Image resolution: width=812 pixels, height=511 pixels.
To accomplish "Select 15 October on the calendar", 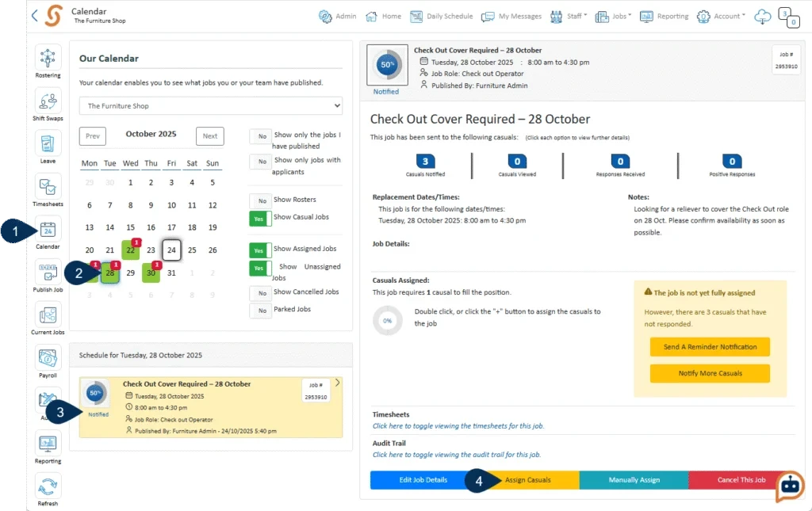I will point(131,227).
